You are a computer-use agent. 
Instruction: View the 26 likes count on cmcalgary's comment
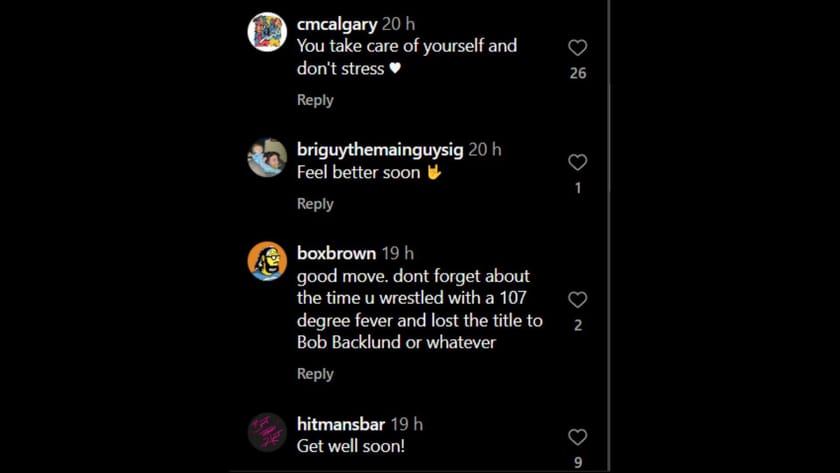click(577, 73)
